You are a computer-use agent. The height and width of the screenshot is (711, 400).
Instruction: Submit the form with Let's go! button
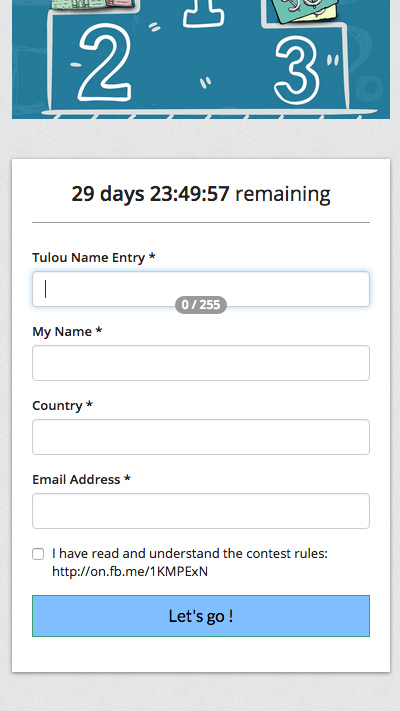[x=201, y=616]
